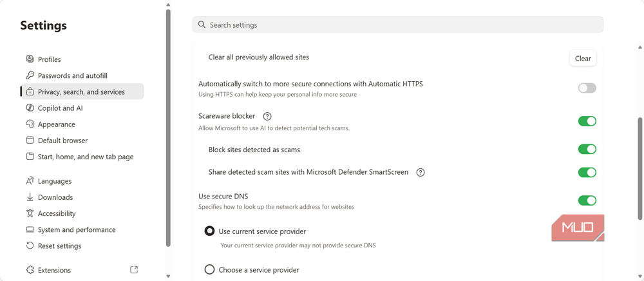Click the Appearance palette icon
Viewport: 644px width, 281px height.
coord(30,124)
